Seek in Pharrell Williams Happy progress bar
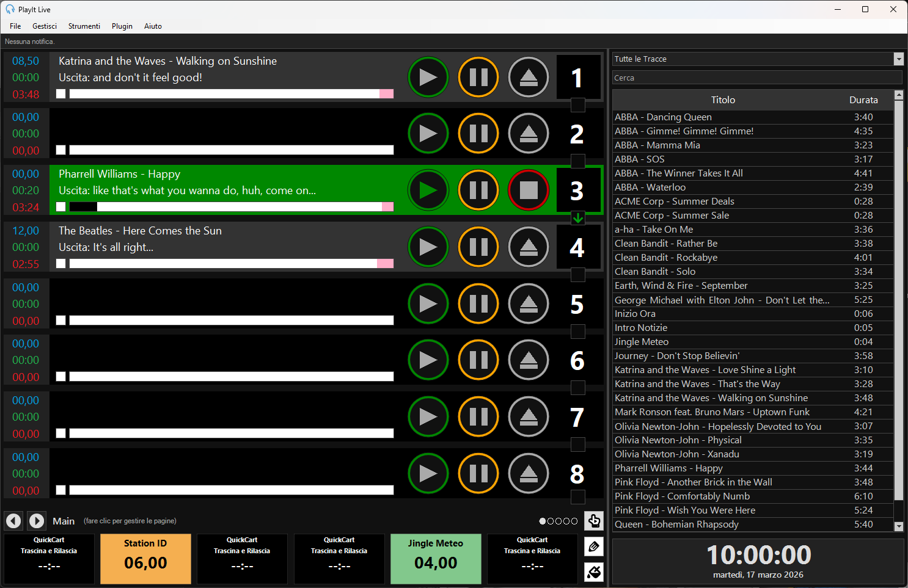This screenshot has width=908, height=588. pos(231,206)
